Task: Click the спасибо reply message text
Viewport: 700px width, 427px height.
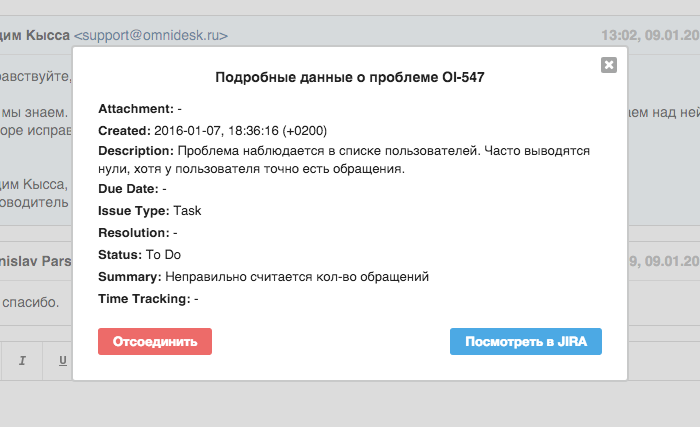Action: [x=30, y=302]
